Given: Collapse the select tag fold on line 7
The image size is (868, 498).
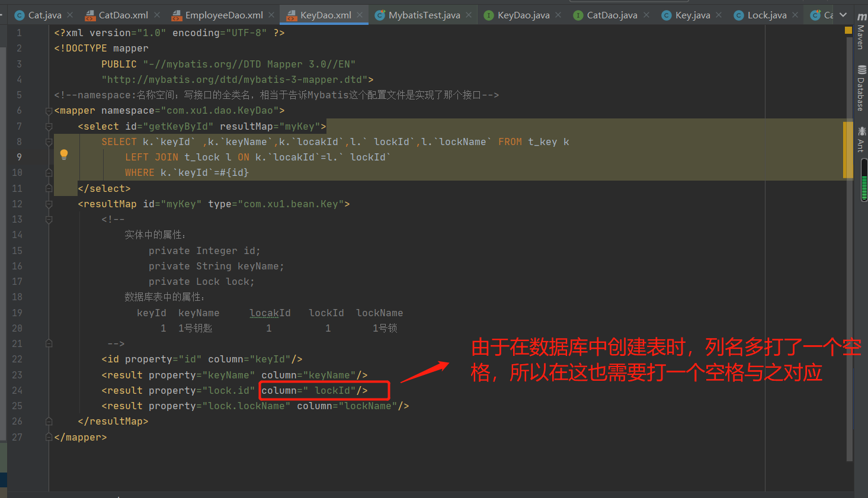Looking at the screenshot, I should click(x=49, y=126).
